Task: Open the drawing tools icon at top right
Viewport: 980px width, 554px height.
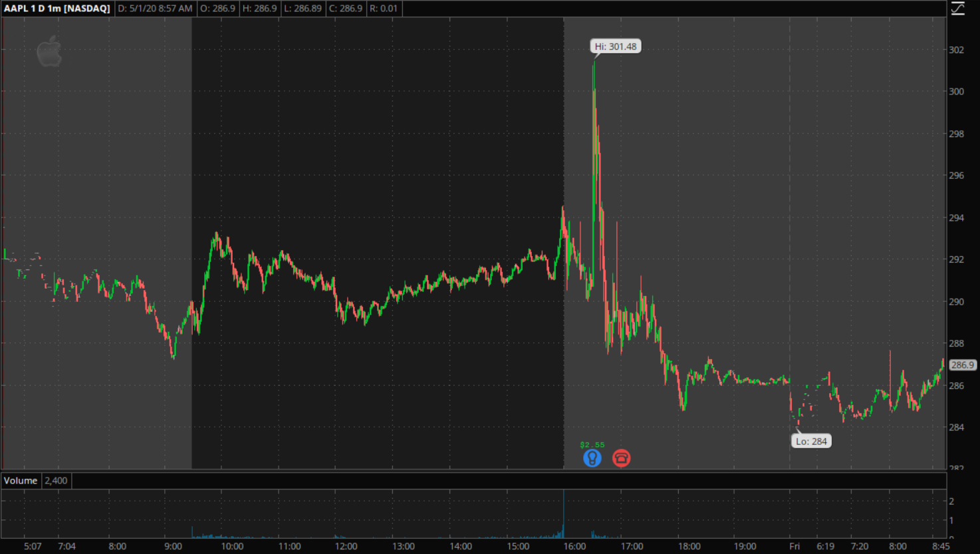Action: point(957,9)
